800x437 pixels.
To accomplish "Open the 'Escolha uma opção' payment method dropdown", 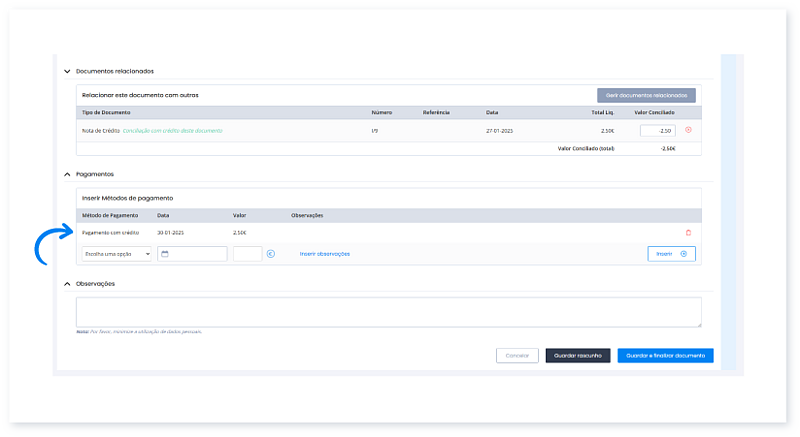I will (116, 254).
